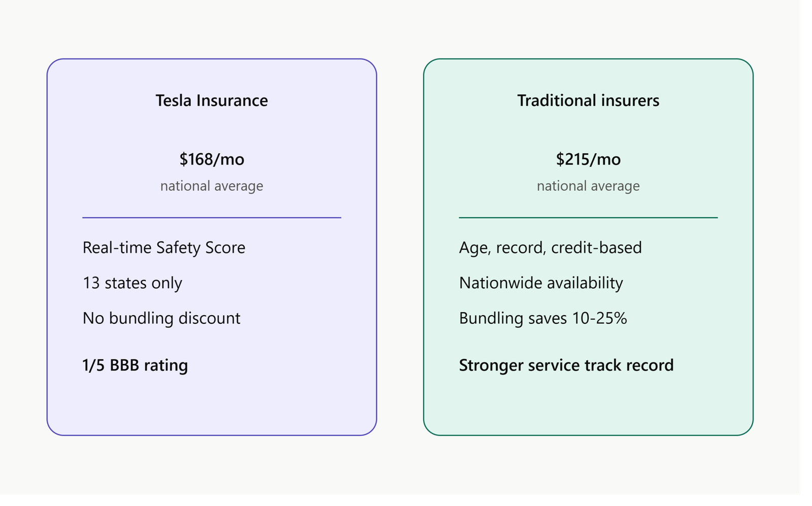
Task: Click the Bundling saves 10-25% line
Action: (x=543, y=318)
